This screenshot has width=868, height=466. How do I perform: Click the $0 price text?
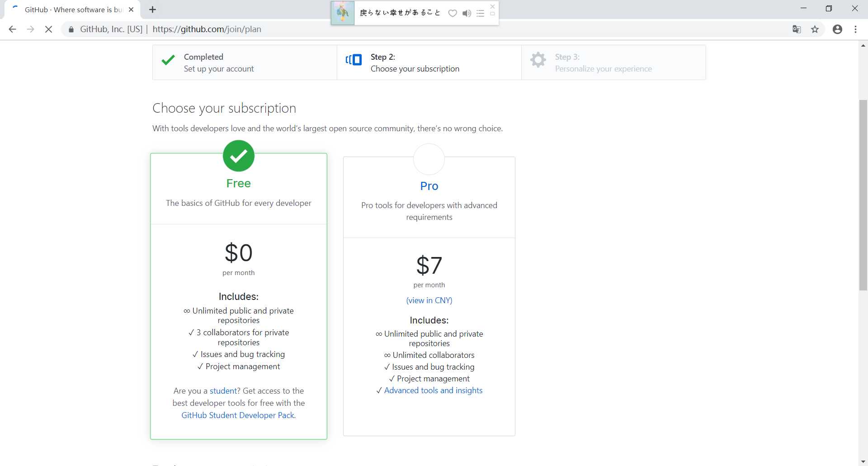[239, 252]
